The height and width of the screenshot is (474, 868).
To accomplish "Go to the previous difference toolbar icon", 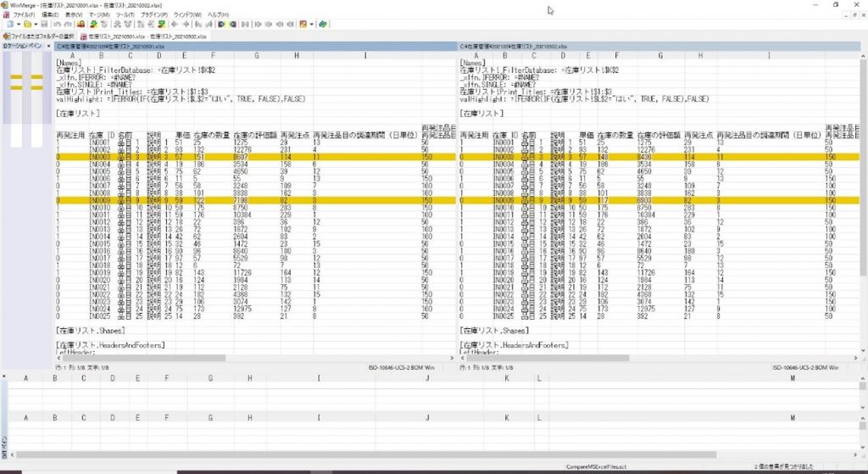I will [x=103, y=25].
